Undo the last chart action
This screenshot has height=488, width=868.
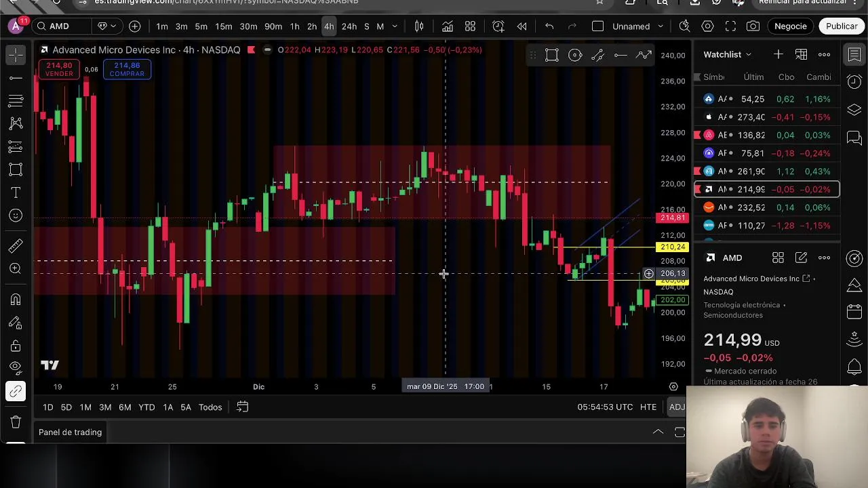coord(549,26)
